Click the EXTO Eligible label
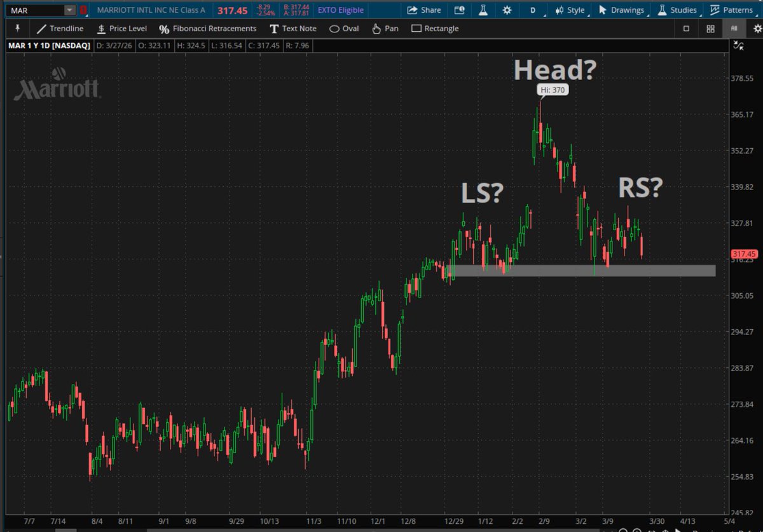 coord(341,10)
